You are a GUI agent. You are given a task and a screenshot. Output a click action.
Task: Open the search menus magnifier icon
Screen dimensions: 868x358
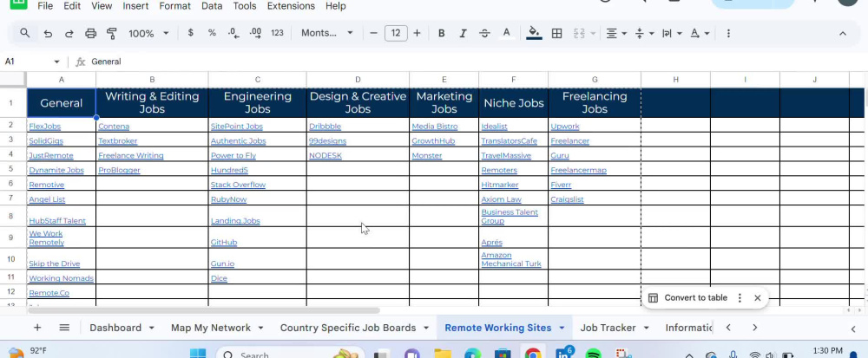[25, 33]
